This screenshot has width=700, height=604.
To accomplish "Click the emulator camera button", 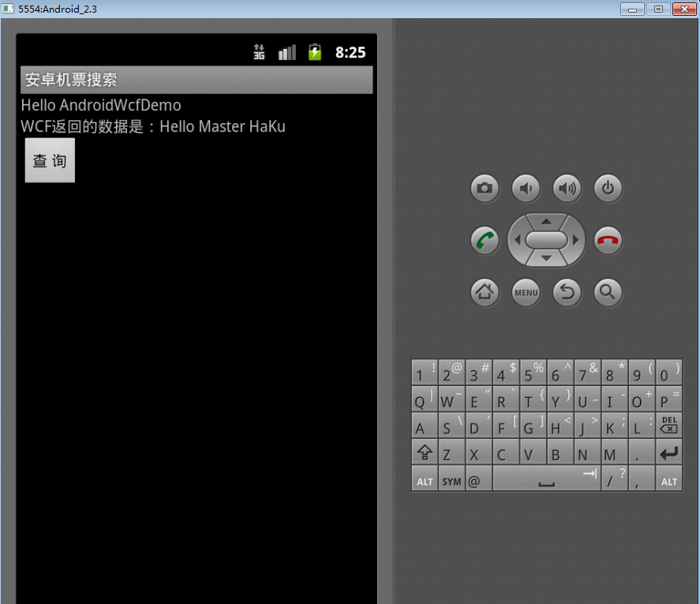I will click(x=485, y=188).
